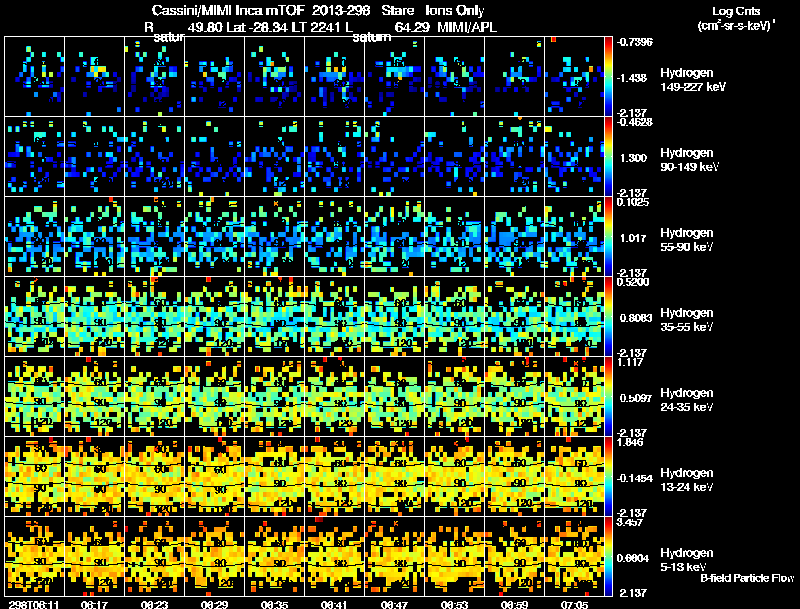Select the color bar beside Hydrogen 24-35 keV
The width and height of the screenshot is (800, 609).
(608, 397)
